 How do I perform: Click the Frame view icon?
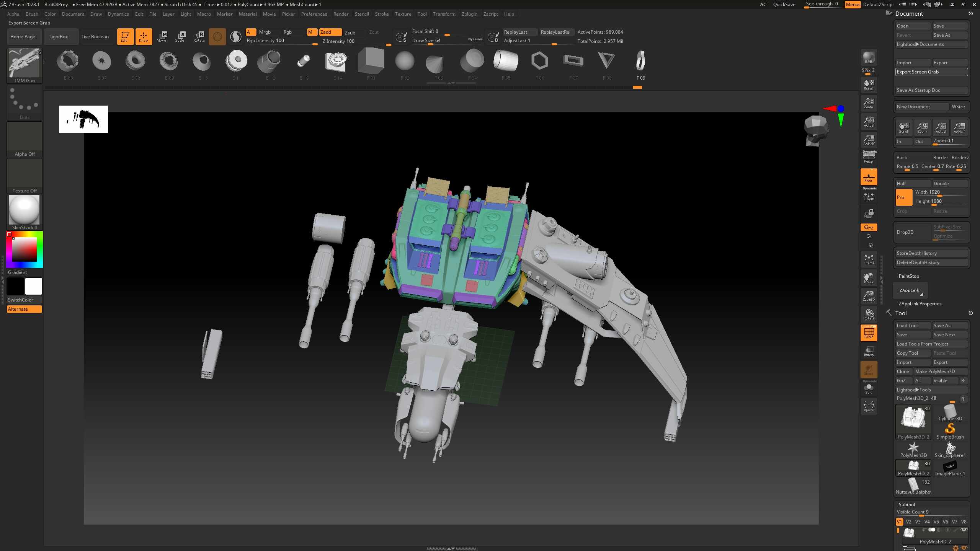coord(869,259)
